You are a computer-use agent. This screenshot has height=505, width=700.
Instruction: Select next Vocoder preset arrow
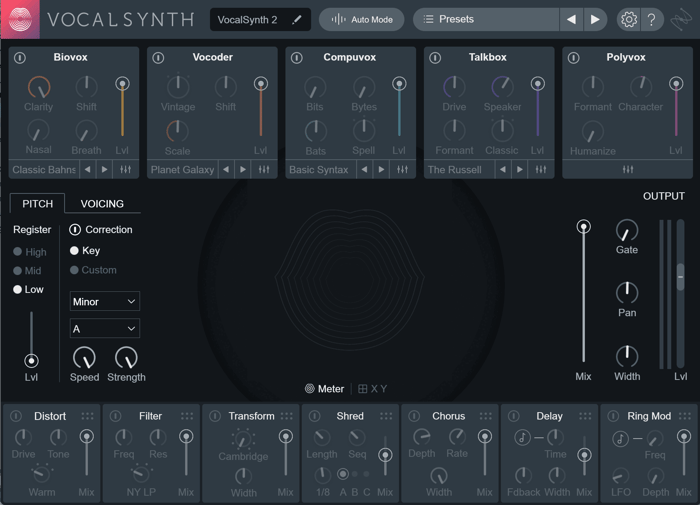tap(242, 170)
